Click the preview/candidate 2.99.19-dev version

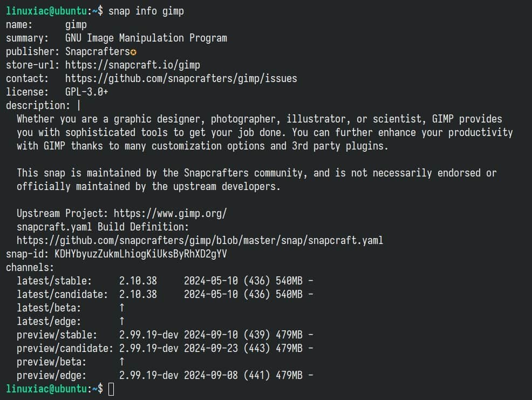tap(148, 348)
